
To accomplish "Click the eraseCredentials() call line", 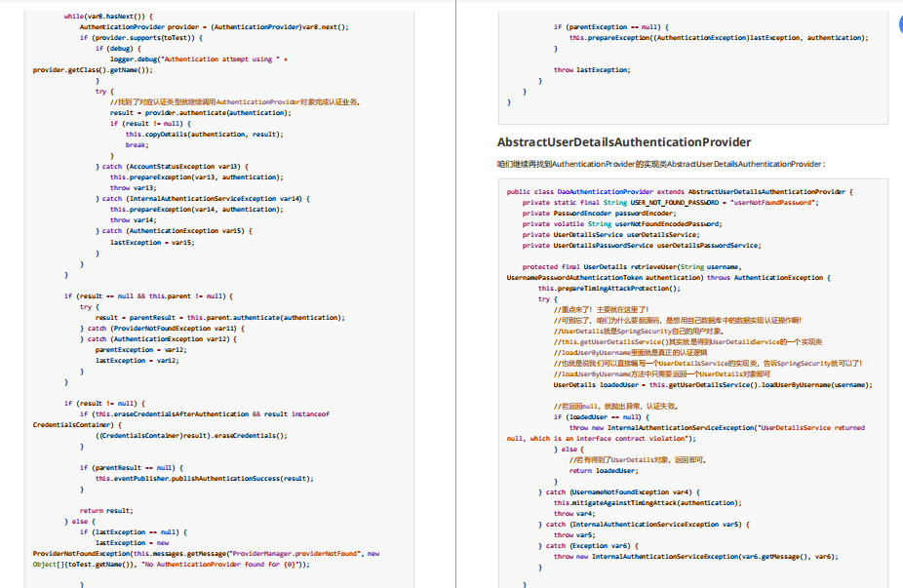I will [x=191, y=435].
